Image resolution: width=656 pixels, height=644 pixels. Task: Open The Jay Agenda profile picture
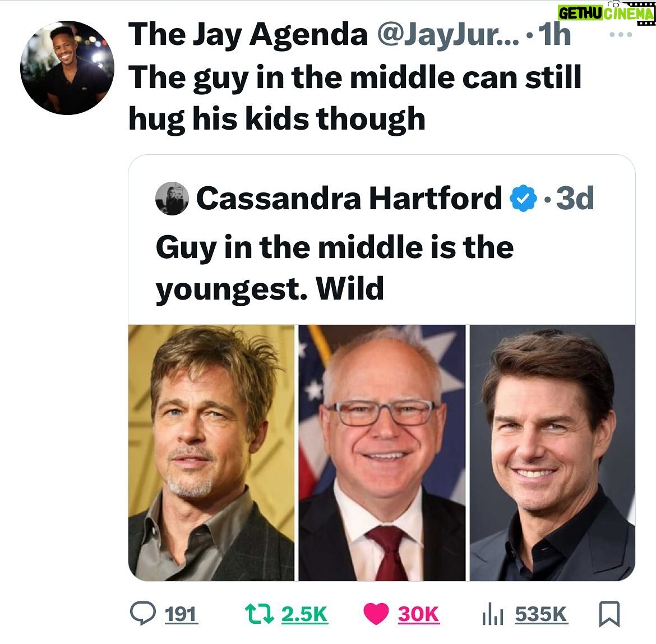pyautogui.click(x=67, y=68)
